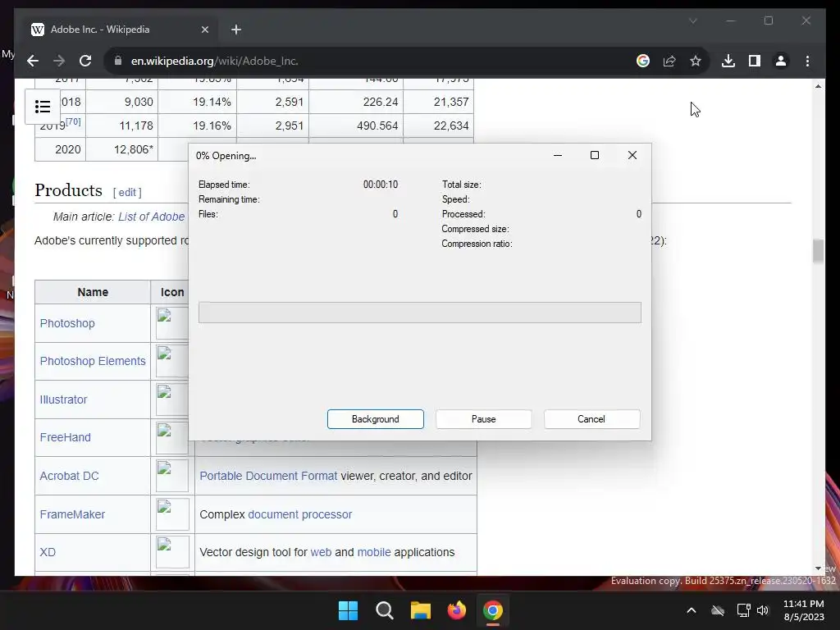Open document processor link
The image size is (840, 630).
(300, 514)
